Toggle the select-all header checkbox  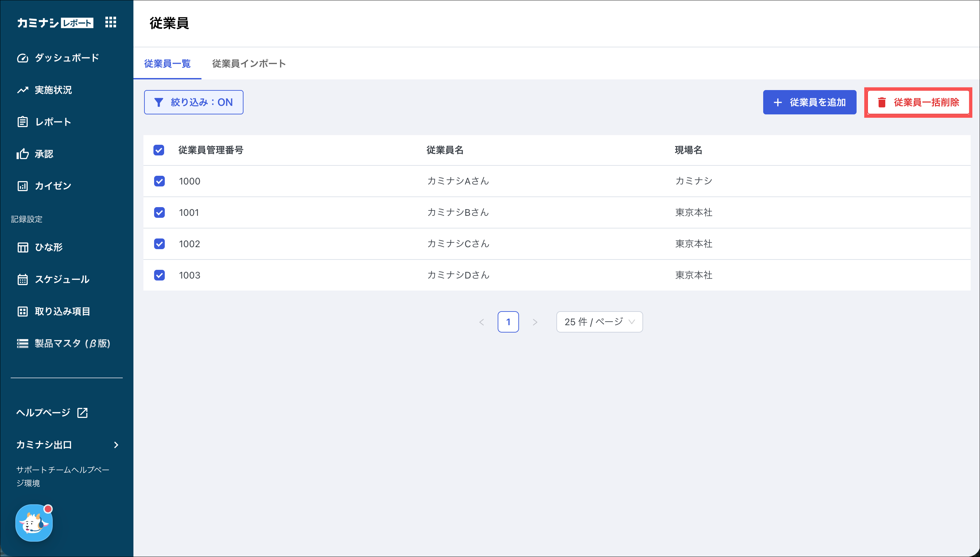[159, 150]
